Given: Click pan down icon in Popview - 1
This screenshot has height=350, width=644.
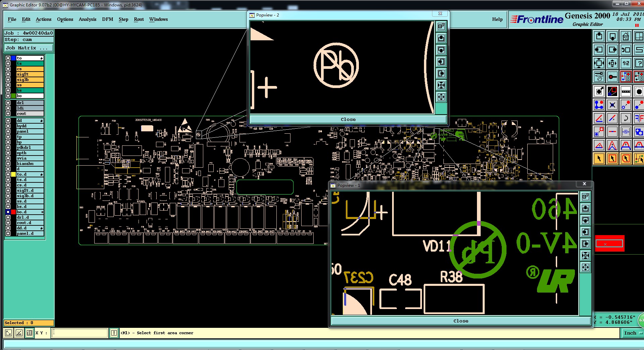Looking at the screenshot, I should tap(586, 220).
